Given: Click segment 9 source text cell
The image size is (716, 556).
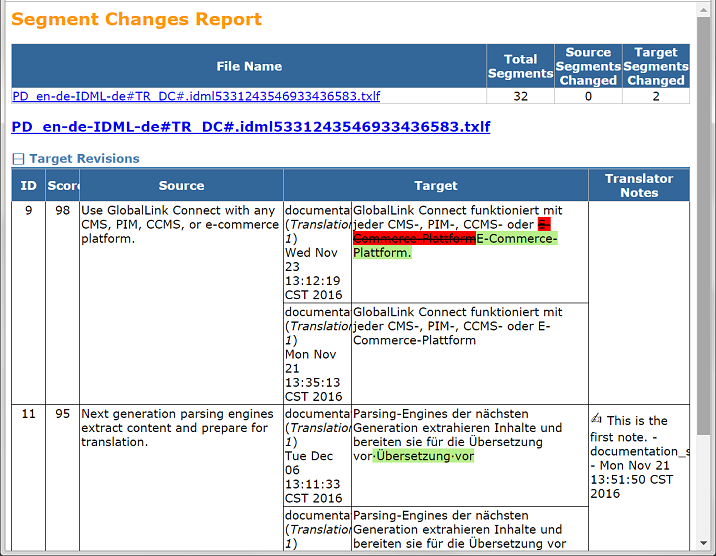Looking at the screenshot, I should (x=180, y=225).
